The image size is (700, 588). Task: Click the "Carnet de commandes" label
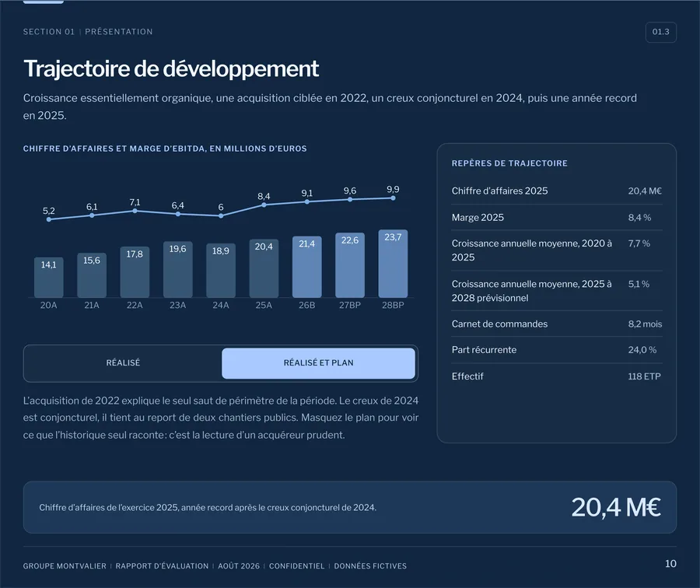click(499, 324)
